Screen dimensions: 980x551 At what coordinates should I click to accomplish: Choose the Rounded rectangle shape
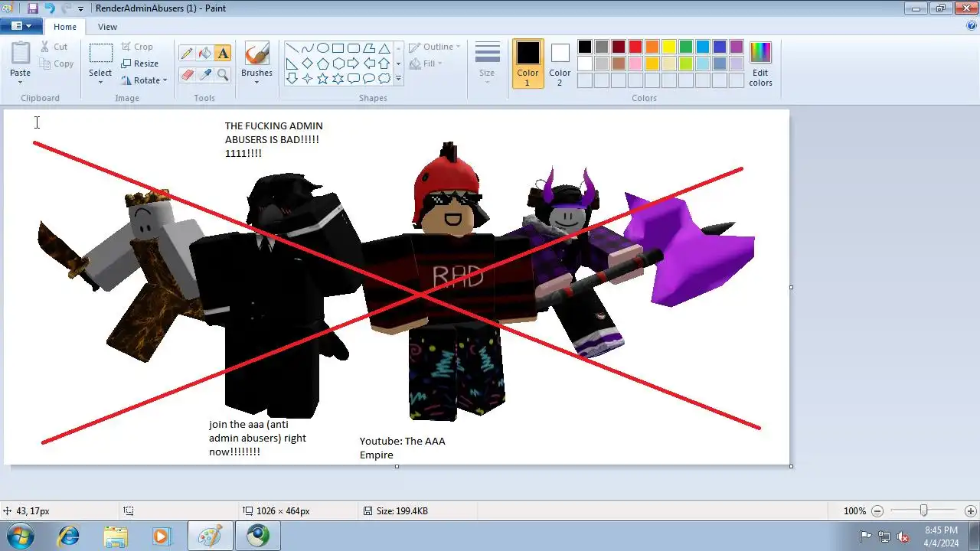[353, 47]
